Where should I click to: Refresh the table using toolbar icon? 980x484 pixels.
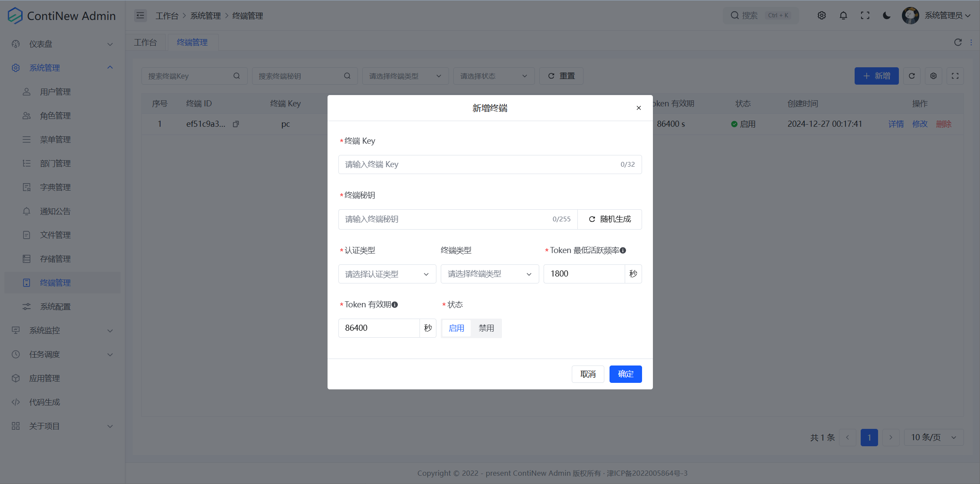coord(912,76)
